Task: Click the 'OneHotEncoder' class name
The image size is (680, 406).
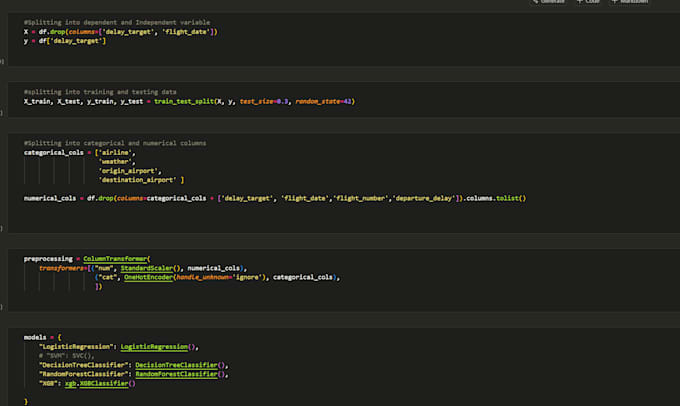Action: tap(148, 278)
